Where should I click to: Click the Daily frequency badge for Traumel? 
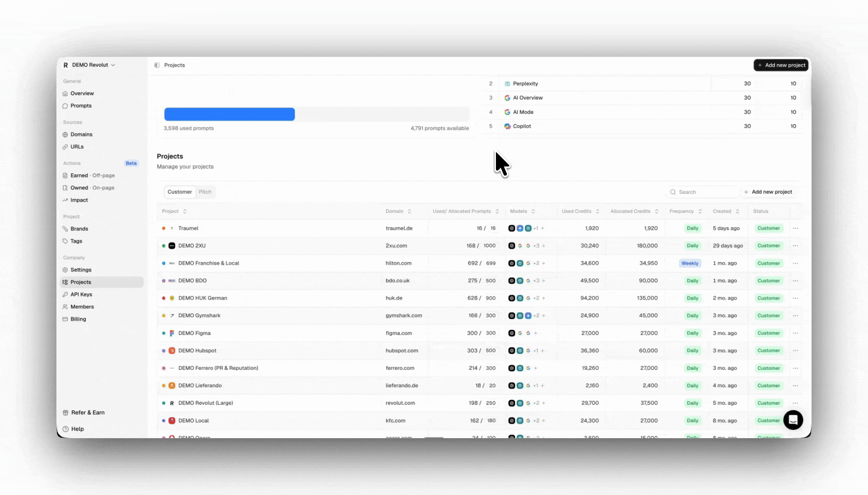(x=692, y=228)
